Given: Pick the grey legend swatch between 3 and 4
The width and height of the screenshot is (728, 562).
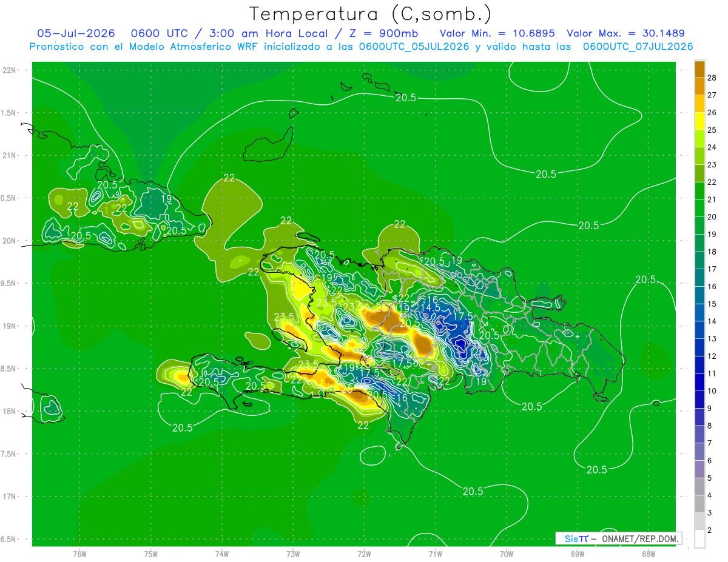Looking at the screenshot, I should coord(699,504).
